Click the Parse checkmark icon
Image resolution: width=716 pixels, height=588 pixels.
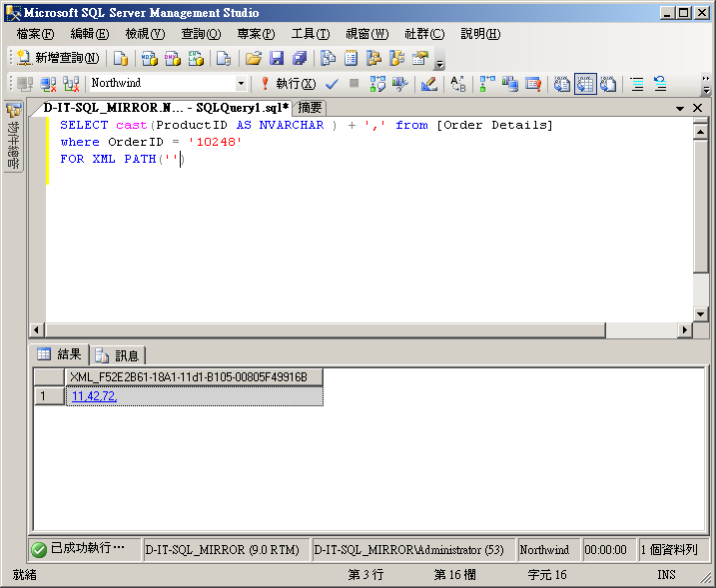click(332, 84)
